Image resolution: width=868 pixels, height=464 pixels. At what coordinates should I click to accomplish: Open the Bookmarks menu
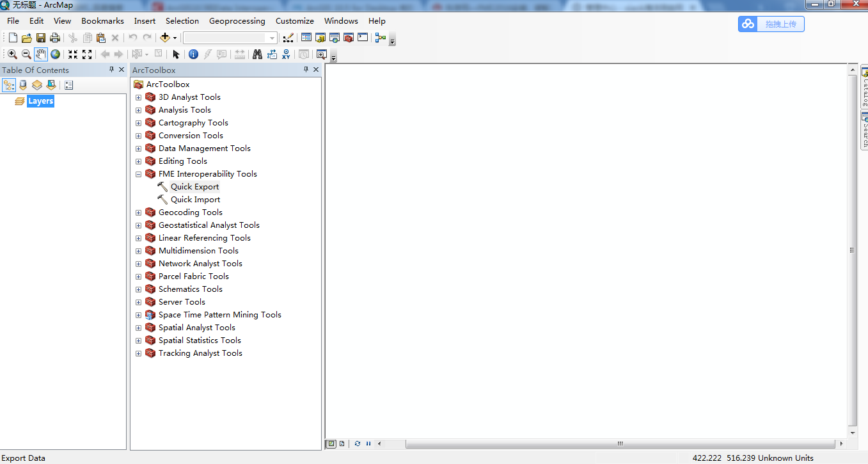coord(102,21)
